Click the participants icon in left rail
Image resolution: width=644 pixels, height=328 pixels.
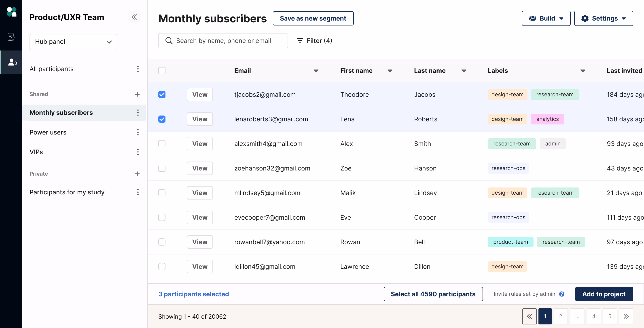click(x=12, y=62)
